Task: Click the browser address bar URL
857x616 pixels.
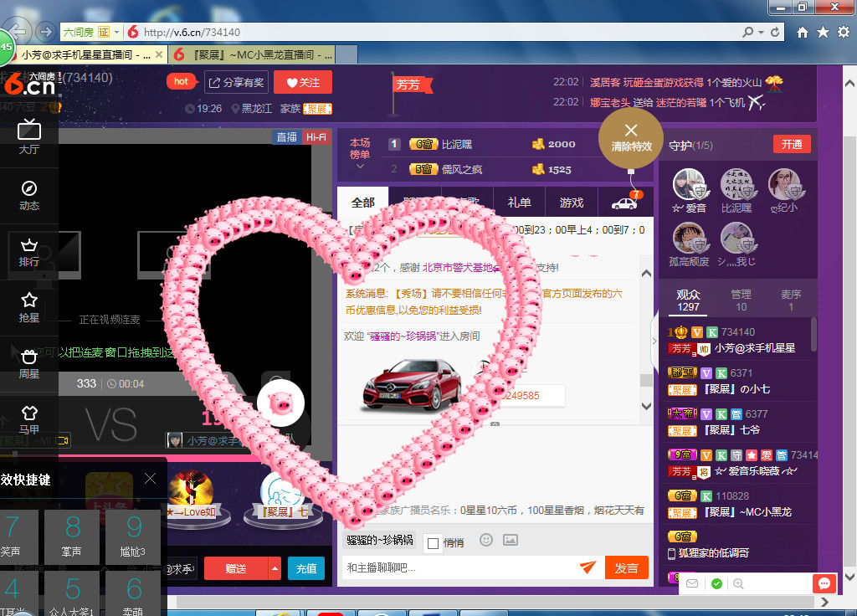Action: [192, 33]
